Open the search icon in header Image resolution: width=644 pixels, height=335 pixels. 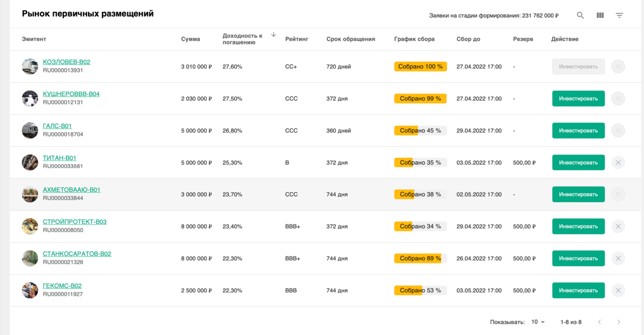pyautogui.click(x=580, y=16)
